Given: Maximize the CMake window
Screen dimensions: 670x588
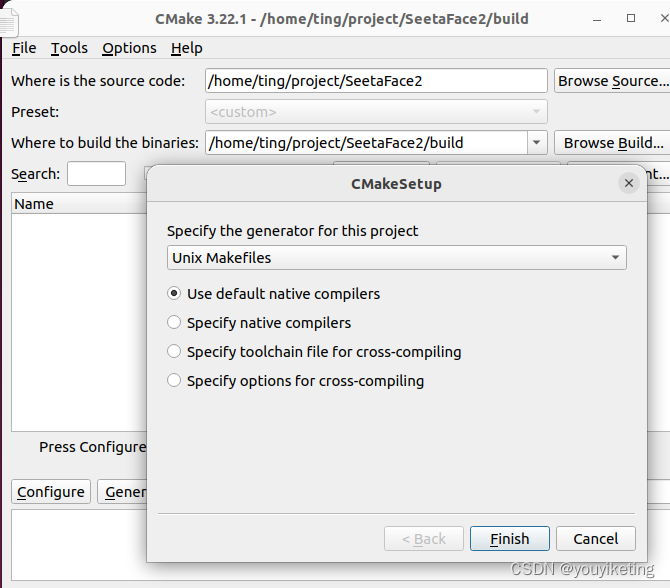Looking at the screenshot, I should tap(631, 18).
